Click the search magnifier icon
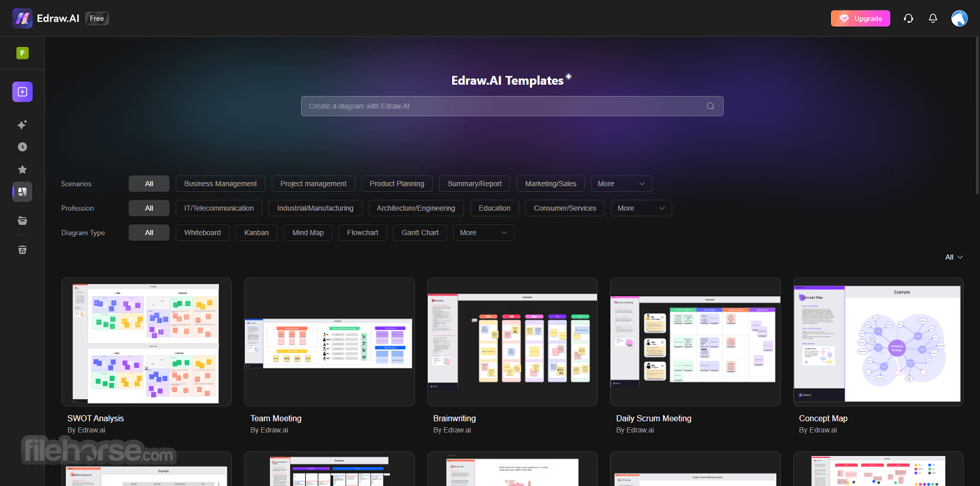980x486 pixels. coord(710,106)
